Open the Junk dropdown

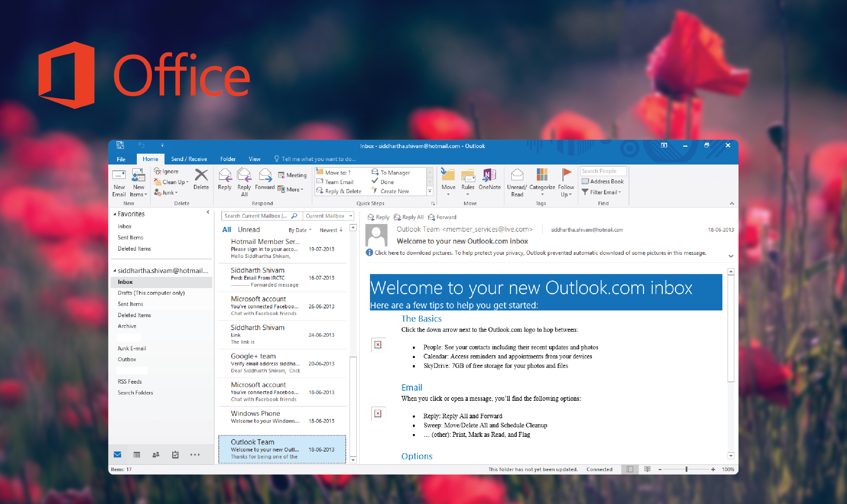tap(166, 192)
